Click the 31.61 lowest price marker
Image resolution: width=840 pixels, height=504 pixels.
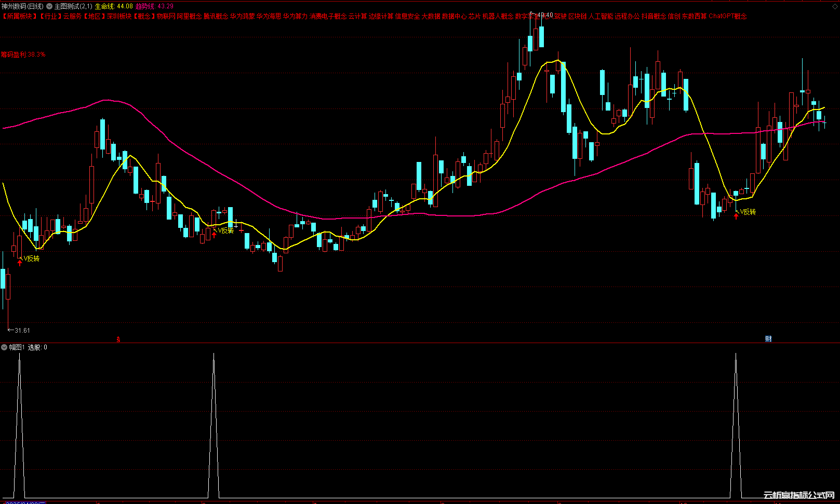click(x=21, y=331)
